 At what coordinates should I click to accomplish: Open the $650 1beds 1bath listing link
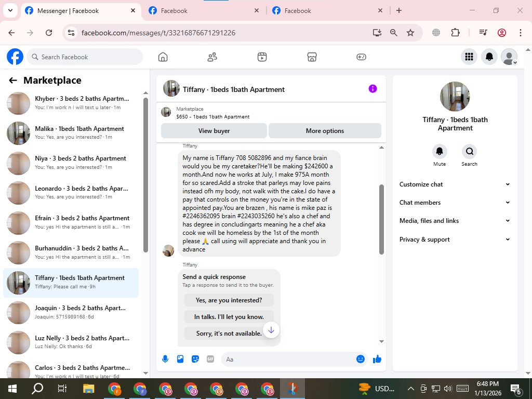tap(212, 117)
